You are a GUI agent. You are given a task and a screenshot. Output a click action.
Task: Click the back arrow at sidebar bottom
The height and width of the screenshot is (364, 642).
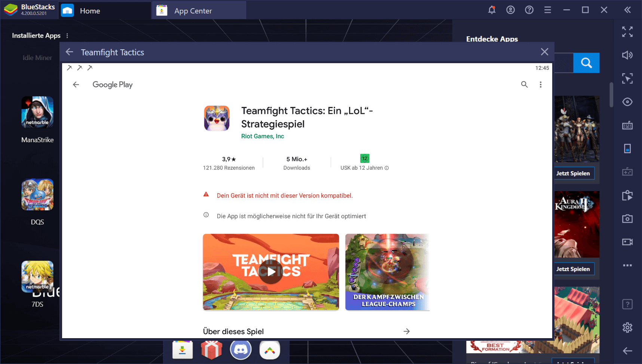[627, 351]
